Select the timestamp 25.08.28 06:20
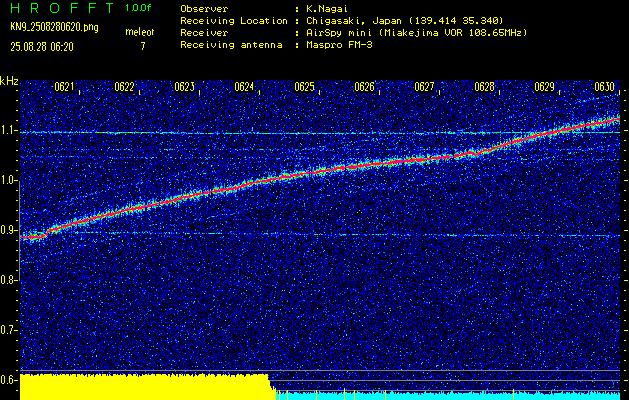Image resolution: width=629 pixels, height=400 pixels. (x=42, y=47)
